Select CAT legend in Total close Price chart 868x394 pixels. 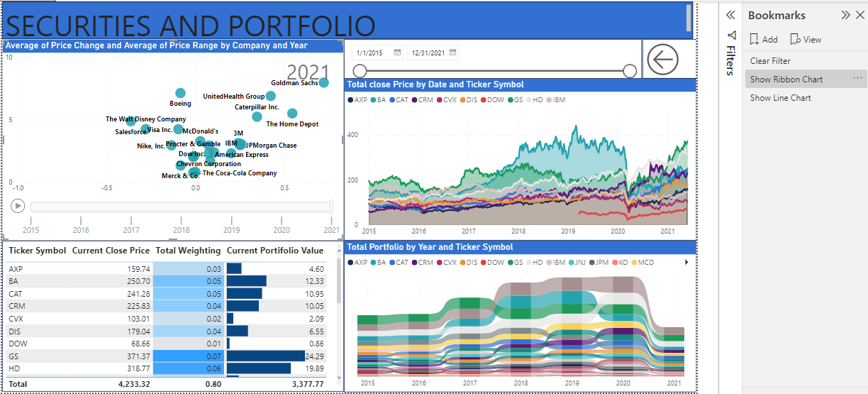399,100
